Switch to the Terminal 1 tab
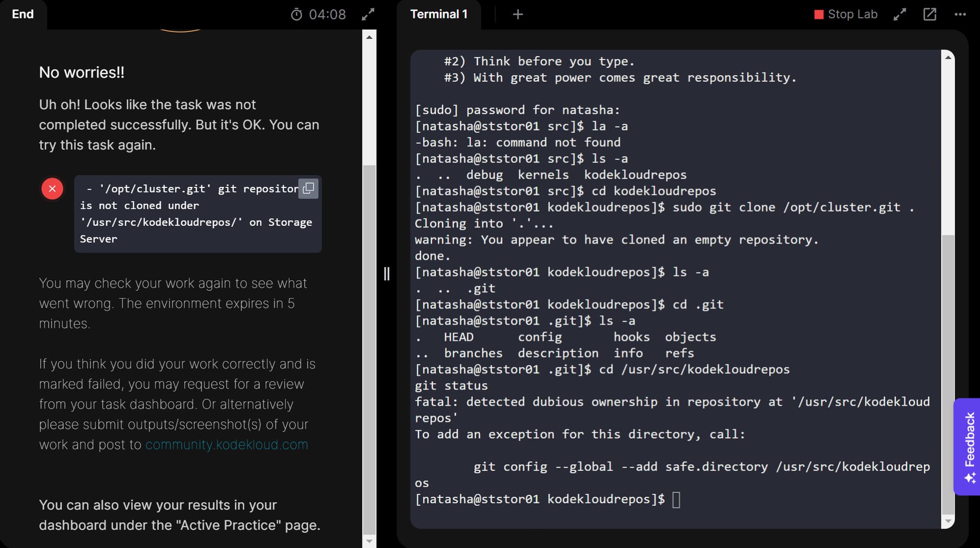Screen dimensions: 980x548 (439, 14)
